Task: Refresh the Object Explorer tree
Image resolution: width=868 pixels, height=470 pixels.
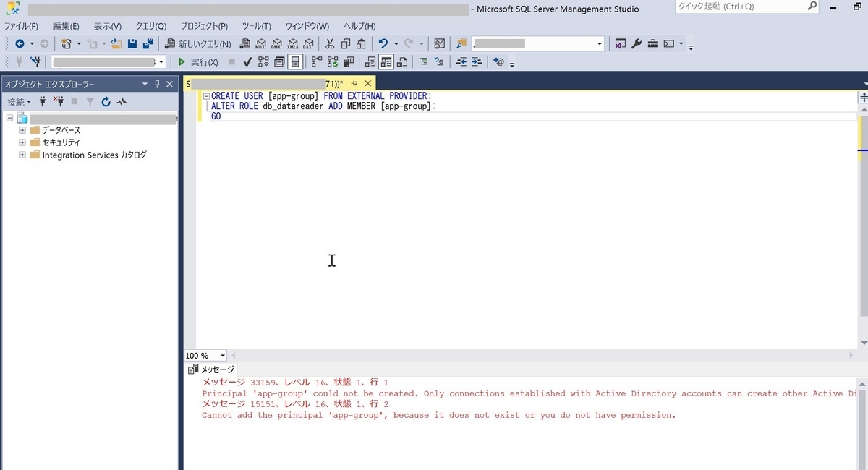Action: (x=106, y=102)
